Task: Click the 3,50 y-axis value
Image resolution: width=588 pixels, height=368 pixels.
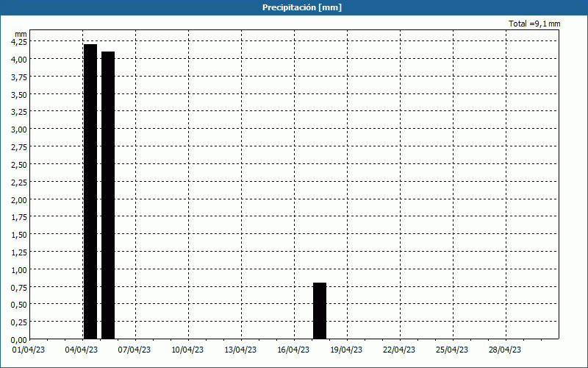Action: click(19, 95)
